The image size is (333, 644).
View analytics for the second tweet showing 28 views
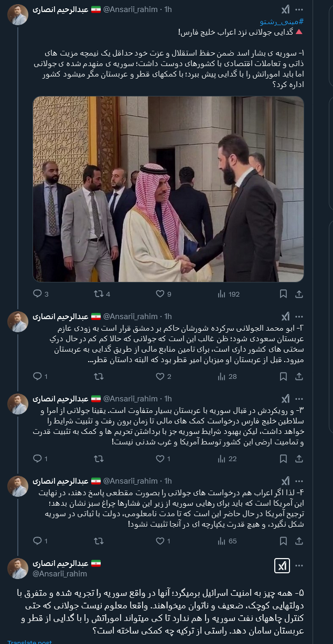222,376
